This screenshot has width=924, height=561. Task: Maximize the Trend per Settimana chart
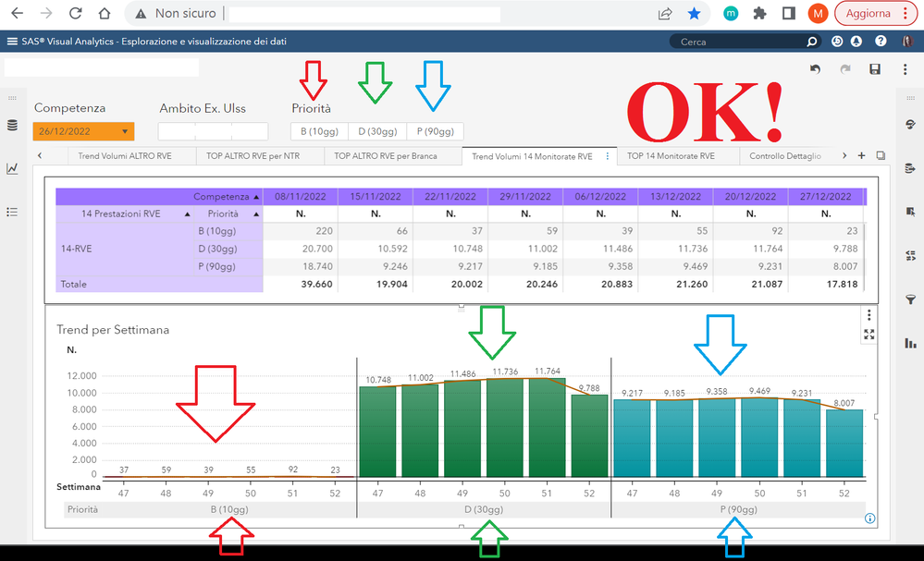coord(869,335)
